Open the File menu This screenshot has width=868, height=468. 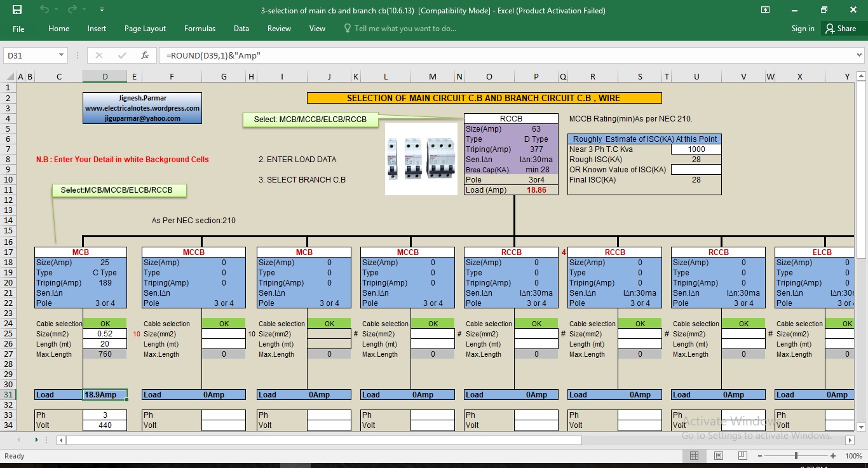tap(18, 29)
